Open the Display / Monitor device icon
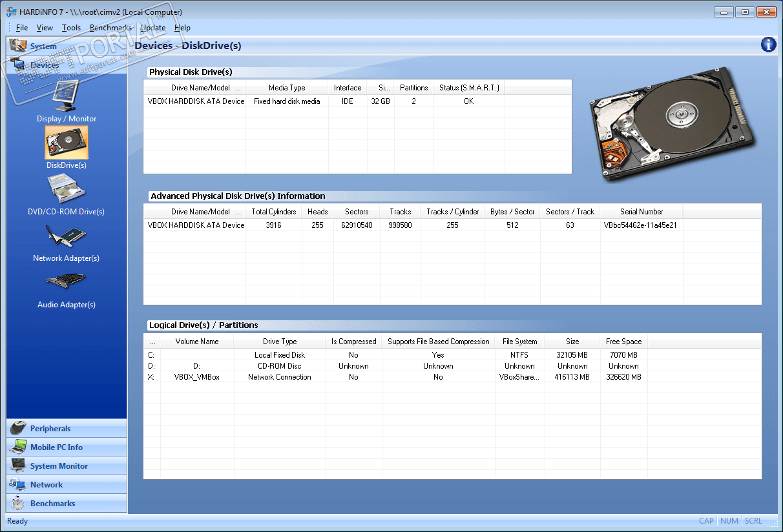This screenshot has width=783, height=532. pos(67,96)
